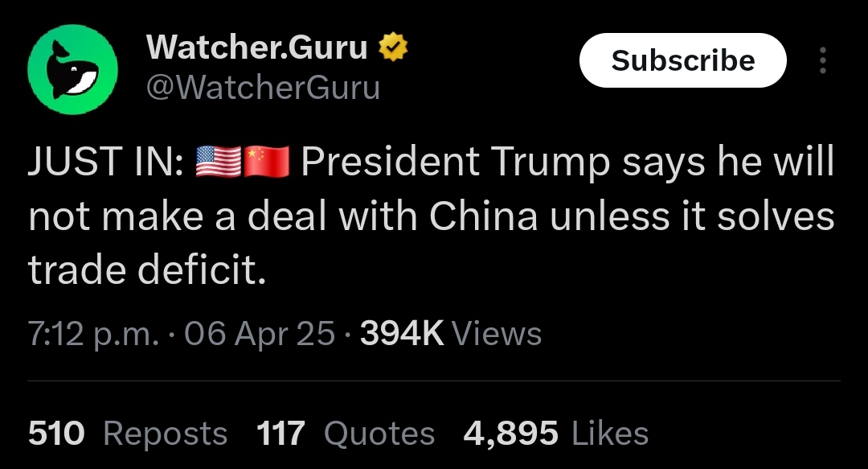This screenshot has width=868, height=469.
Task: Show the 510 Reposts list
Action: (128, 433)
